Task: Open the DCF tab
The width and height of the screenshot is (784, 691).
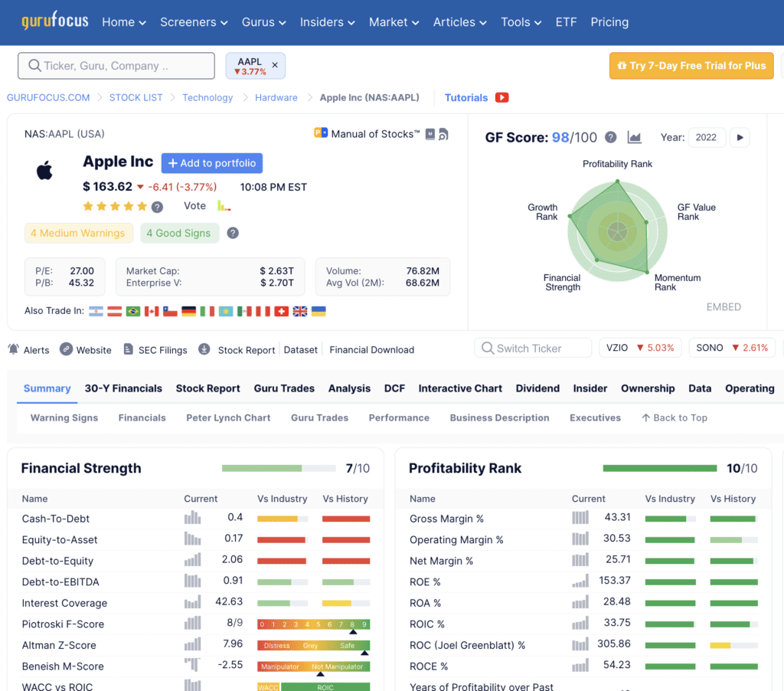Action: tap(394, 388)
